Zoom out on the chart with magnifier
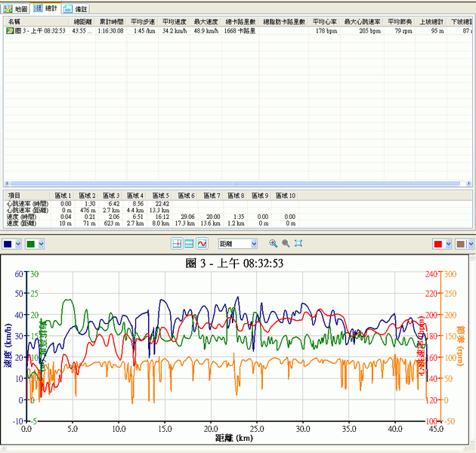Viewport: 476px width, 453px height. pos(286,244)
